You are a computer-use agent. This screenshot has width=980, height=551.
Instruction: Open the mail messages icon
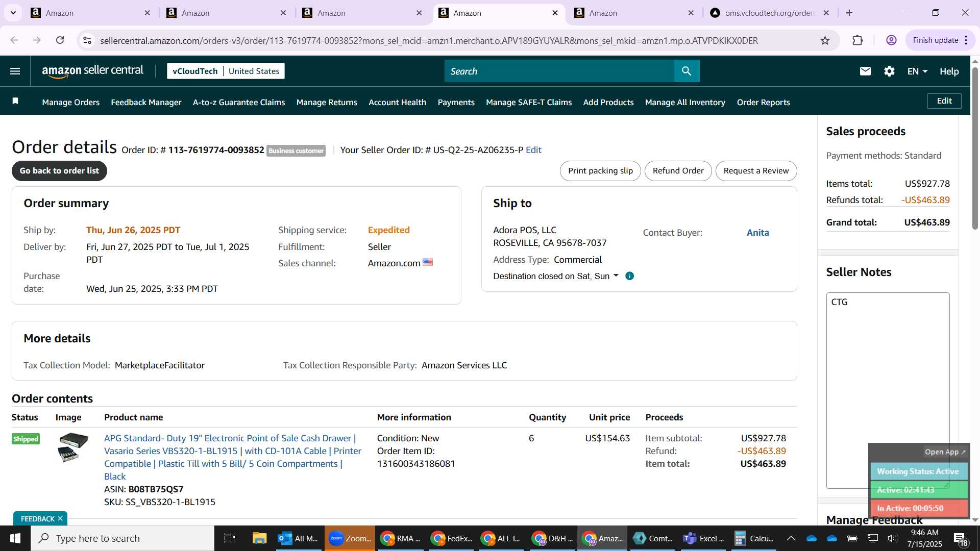point(865,71)
